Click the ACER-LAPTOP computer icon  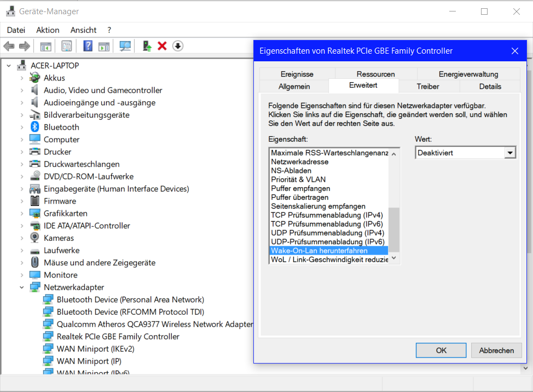click(22, 65)
